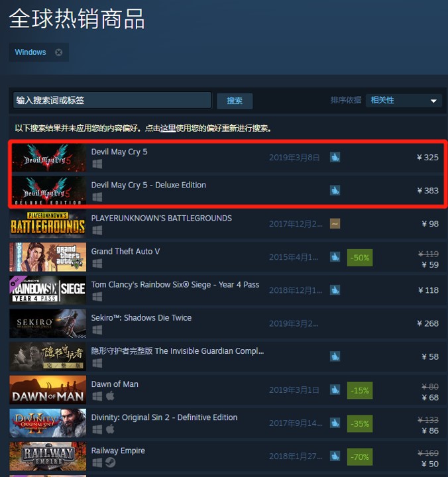The image size is (448, 477).
Task: Click the Windows platform icon under Grand Theft Auto V
Action: pyautogui.click(x=97, y=264)
